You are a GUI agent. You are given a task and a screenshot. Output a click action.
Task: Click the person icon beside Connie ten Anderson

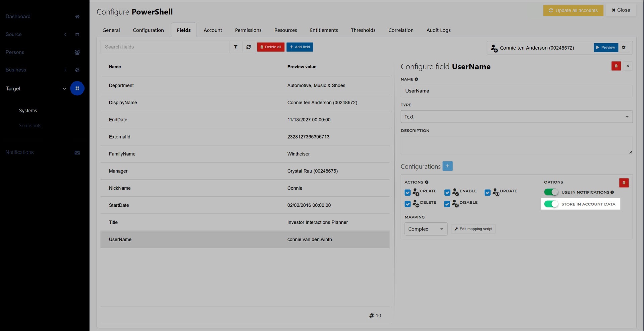(494, 48)
